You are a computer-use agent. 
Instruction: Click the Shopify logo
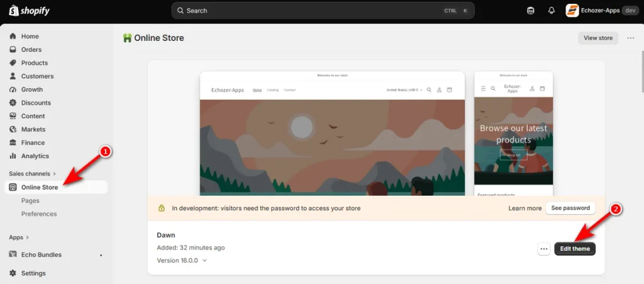pyautogui.click(x=29, y=11)
